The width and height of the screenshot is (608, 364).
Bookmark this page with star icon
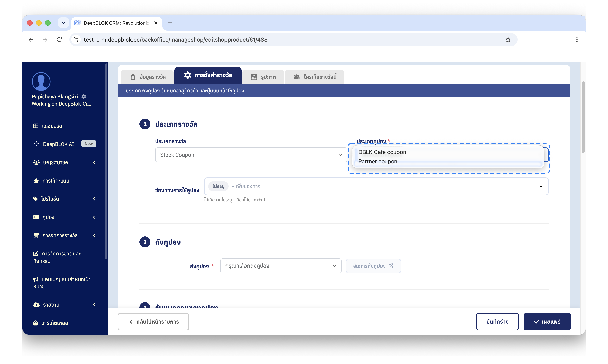pyautogui.click(x=508, y=40)
